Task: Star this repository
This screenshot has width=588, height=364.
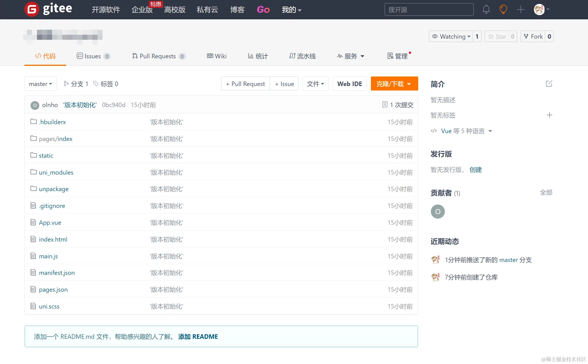Action: pos(497,36)
